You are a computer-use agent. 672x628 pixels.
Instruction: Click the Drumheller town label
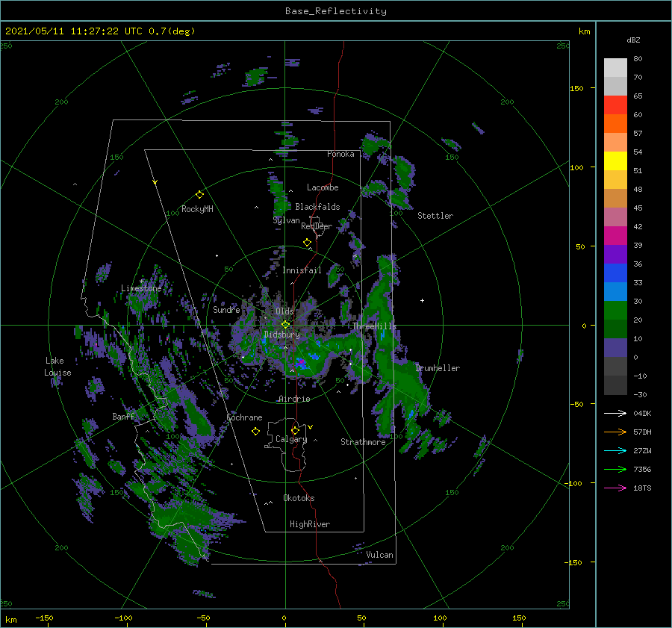point(438,368)
